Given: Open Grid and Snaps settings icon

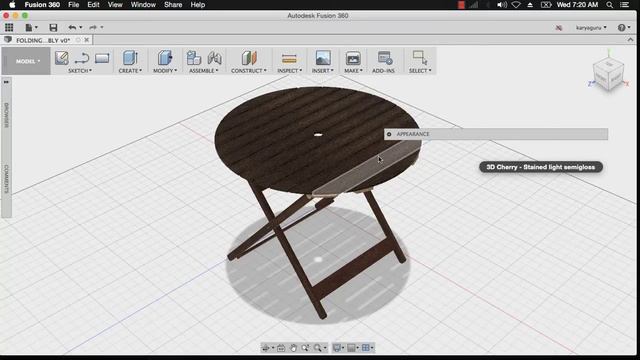Looking at the screenshot, I should point(351,348).
